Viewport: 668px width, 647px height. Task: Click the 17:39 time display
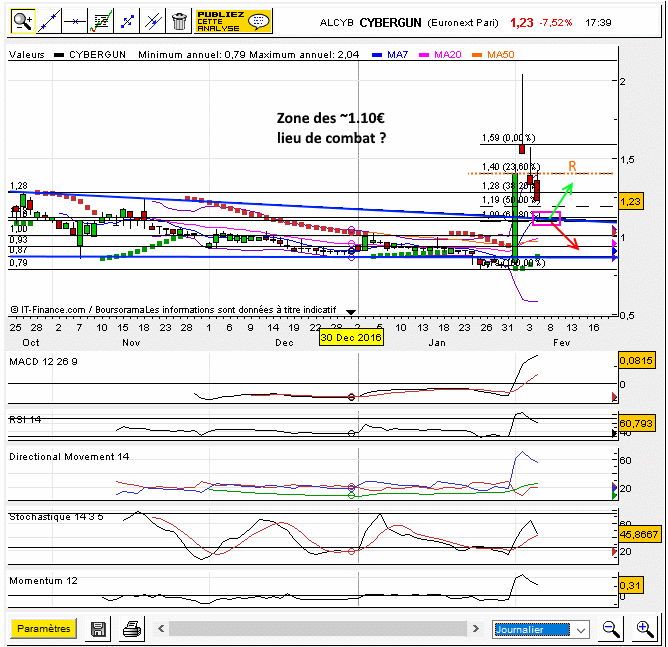coord(598,23)
